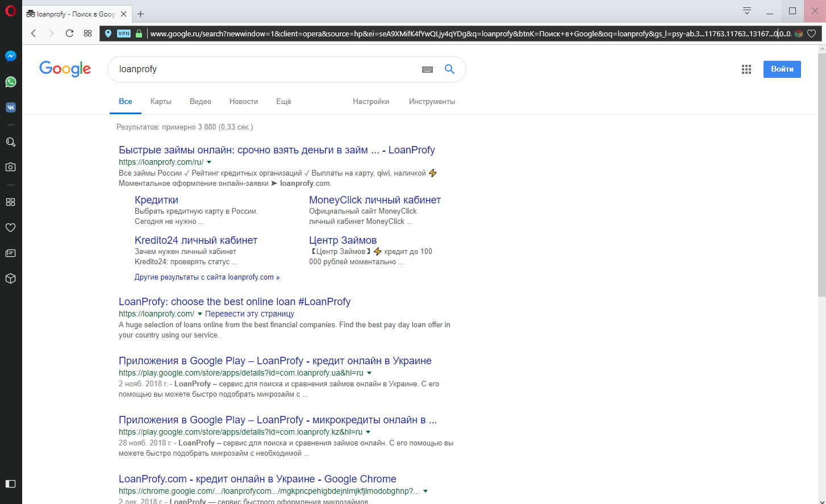Expand arrow after chrome.google.com result URL
The height and width of the screenshot is (504, 826).
coord(425,491)
